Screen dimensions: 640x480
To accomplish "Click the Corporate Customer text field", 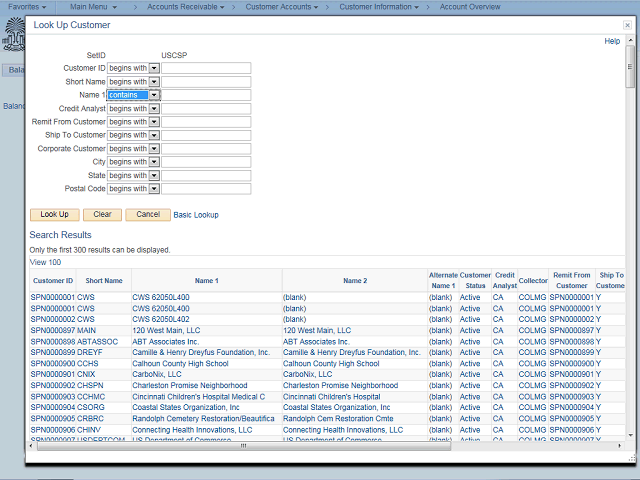I will (206, 149).
